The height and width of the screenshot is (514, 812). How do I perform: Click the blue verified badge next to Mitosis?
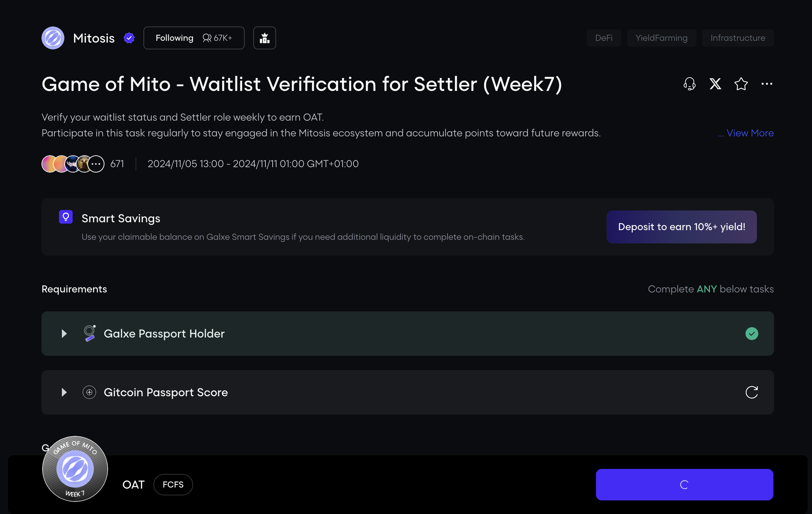coord(129,38)
